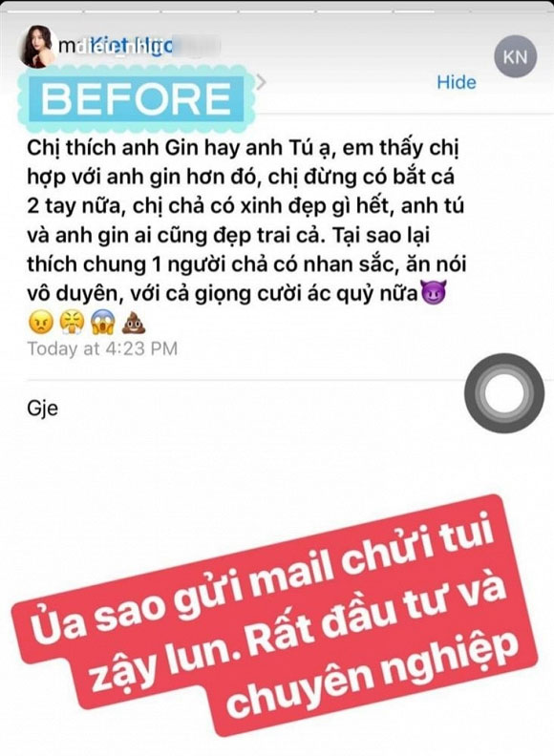554x756 pixels.
Task: Tap the Today at 4:23 PM timestamp
Action: point(102,348)
